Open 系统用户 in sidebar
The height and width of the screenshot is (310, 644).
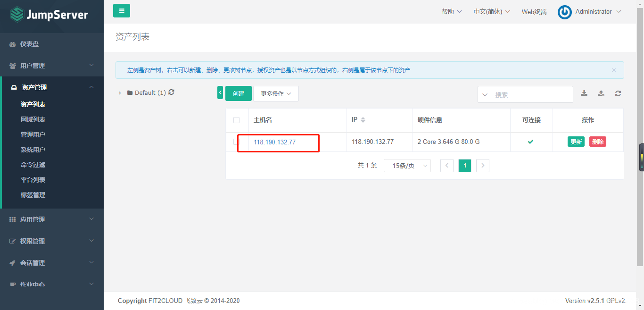click(x=33, y=150)
